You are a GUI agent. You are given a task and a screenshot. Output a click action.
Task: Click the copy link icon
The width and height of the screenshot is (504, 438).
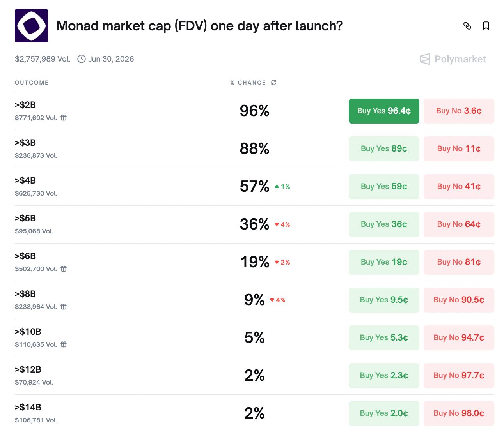tap(467, 26)
